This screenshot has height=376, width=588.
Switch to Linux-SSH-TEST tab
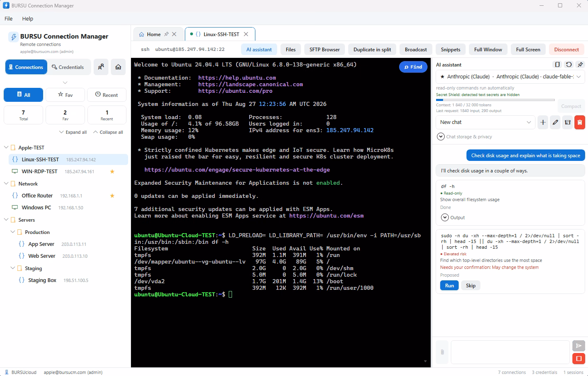221,34
